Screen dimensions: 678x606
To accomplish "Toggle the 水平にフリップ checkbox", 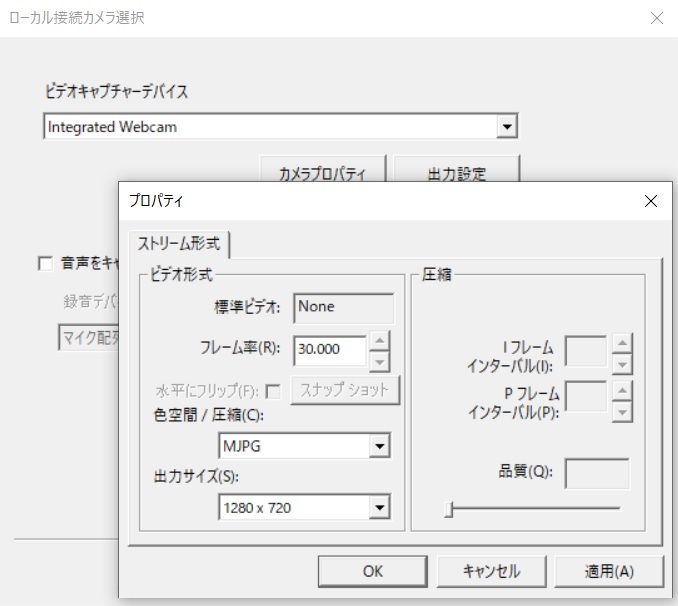I will point(273,392).
